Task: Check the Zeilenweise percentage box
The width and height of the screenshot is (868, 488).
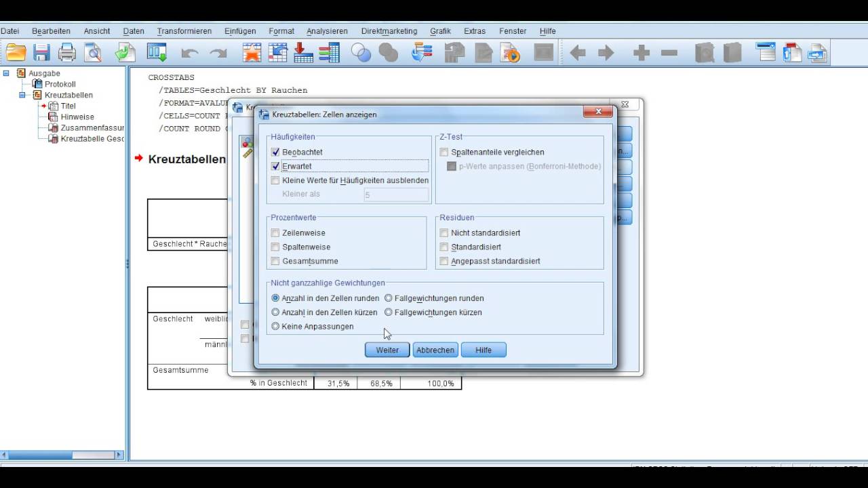Action: tap(275, 233)
